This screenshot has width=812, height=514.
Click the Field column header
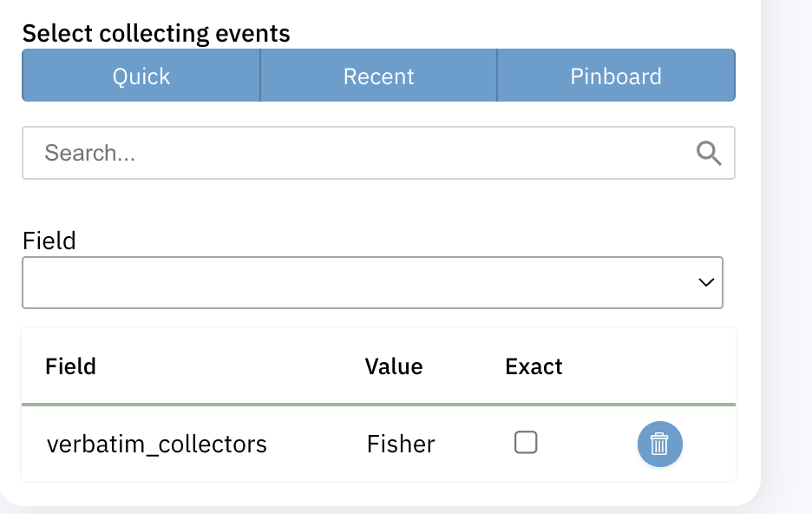pyautogui.click(x=70, y=366)
